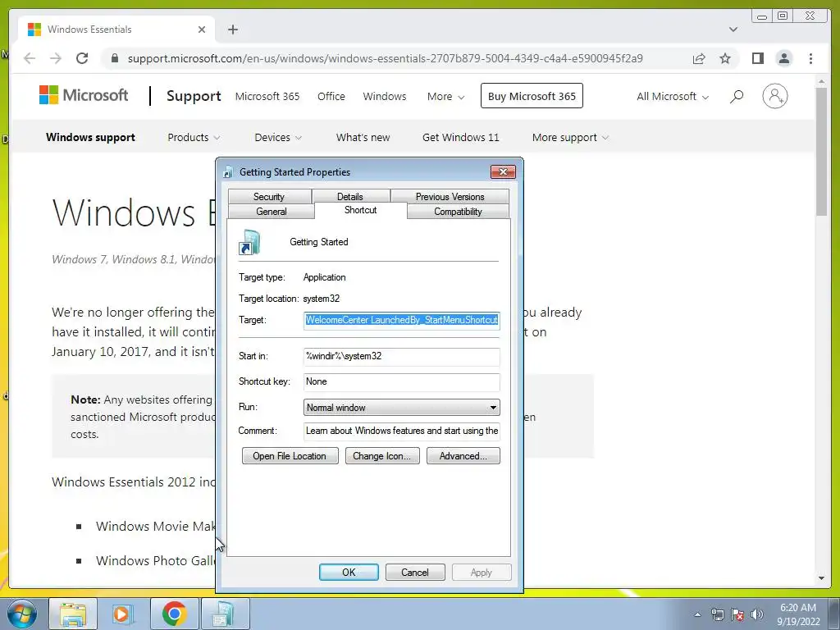
Task: Click in the Shortcut key field
Action: click(402, 382)
